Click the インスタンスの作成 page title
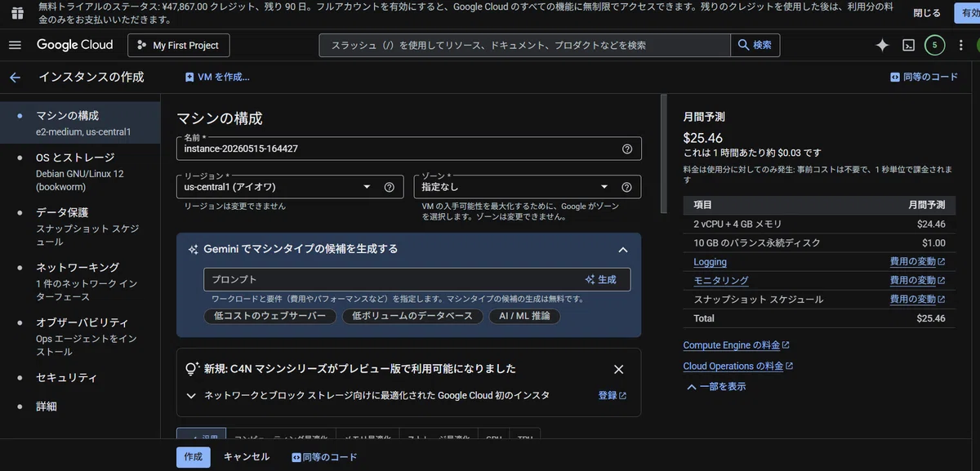Image resolution: width=980 pixels, height=471 pixels. [x=91, y=78]
